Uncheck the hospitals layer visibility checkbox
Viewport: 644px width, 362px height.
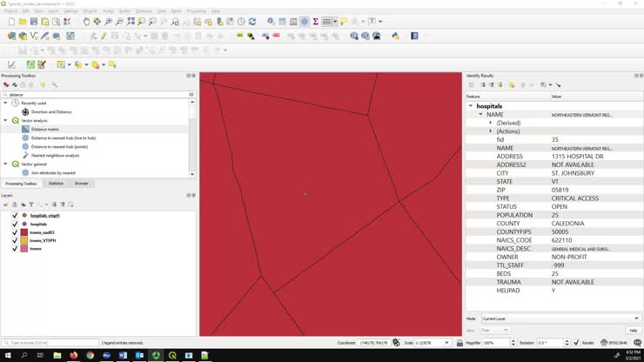pos(15,224)
